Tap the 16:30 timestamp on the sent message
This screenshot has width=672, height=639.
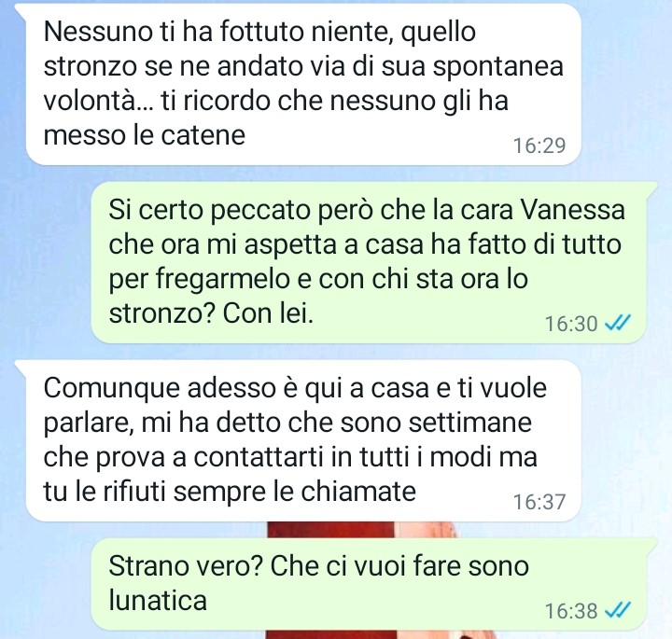pyautogui.click(x=571, y=324)
